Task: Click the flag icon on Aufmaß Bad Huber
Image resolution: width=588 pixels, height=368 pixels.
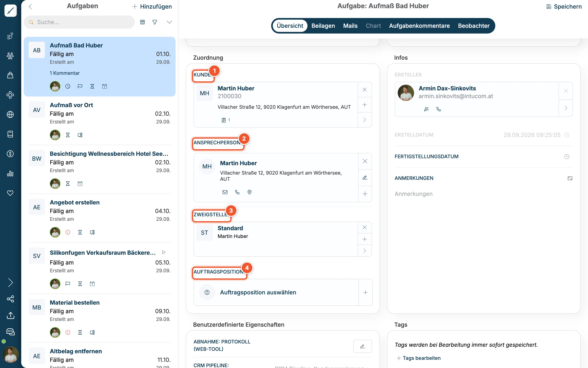Action: (80, 86)
